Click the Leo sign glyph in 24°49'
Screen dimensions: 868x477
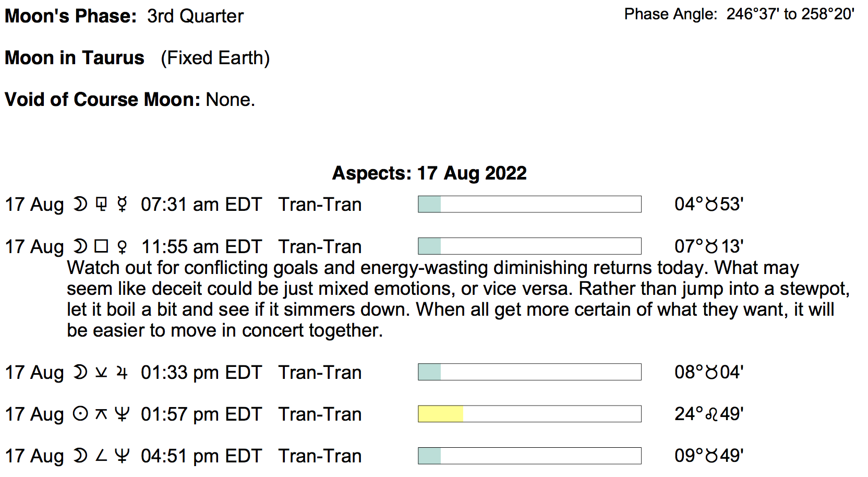coord(712,414)
